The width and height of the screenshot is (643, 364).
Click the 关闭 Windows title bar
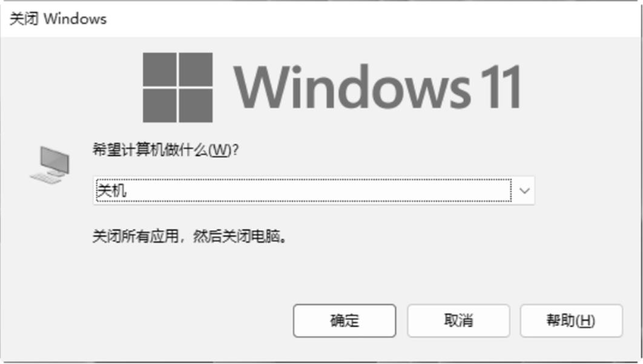[x=321, y=19]
